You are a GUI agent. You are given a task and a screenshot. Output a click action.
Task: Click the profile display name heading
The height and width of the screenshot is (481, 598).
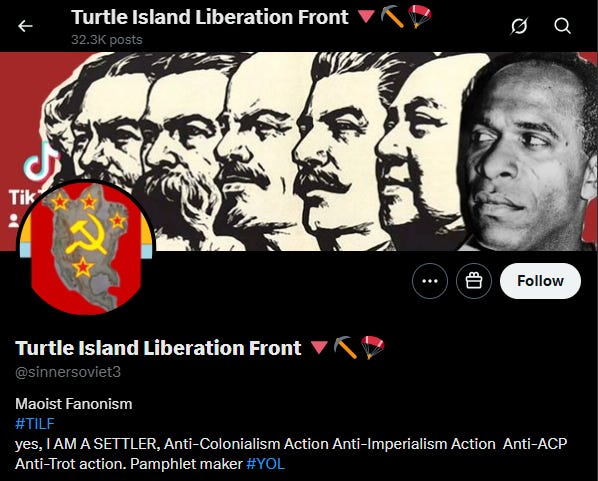(158, 348)
